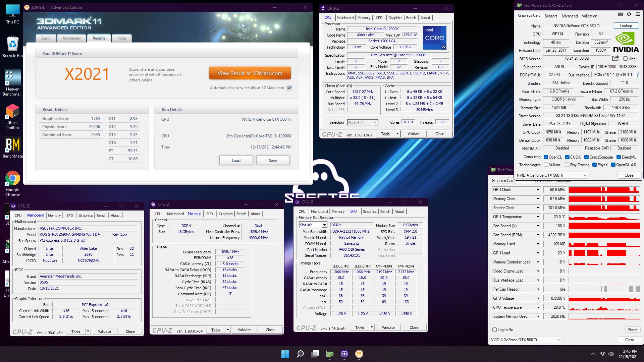Screen dimensions: 644x362
Task: Open the GPU-Z hamburger menu icon
Action: pos(638,14)
